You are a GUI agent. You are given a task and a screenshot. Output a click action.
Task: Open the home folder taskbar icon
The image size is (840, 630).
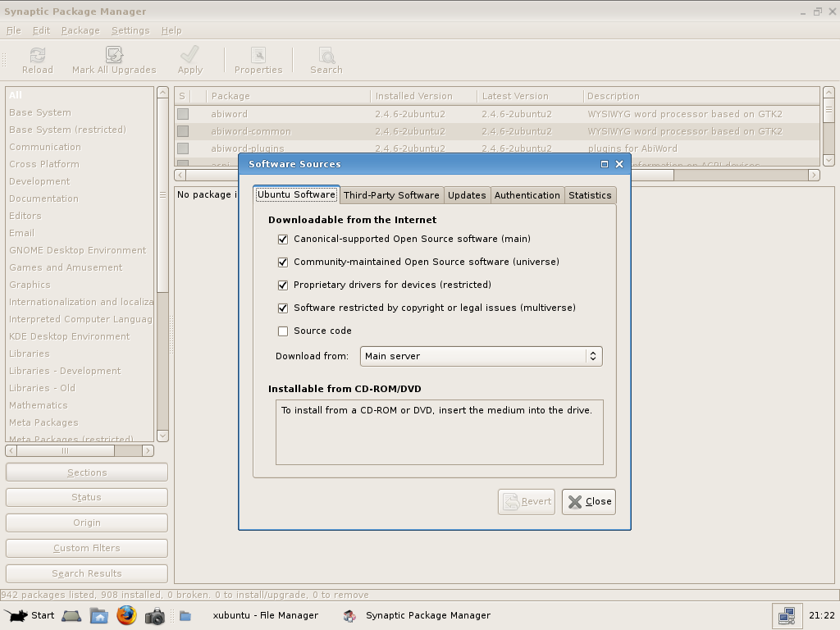point(98,615)
